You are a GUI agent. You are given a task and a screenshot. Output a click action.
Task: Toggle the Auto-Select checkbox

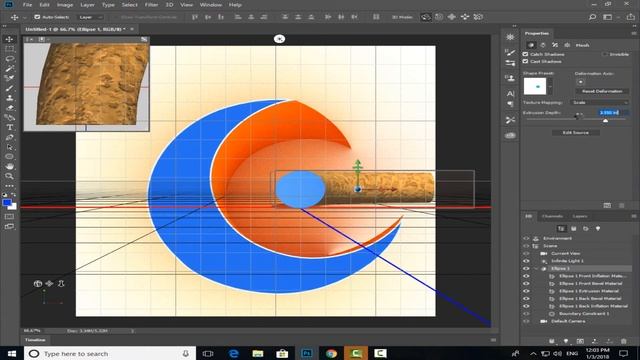pyautogui.click(x=37, y=17)
